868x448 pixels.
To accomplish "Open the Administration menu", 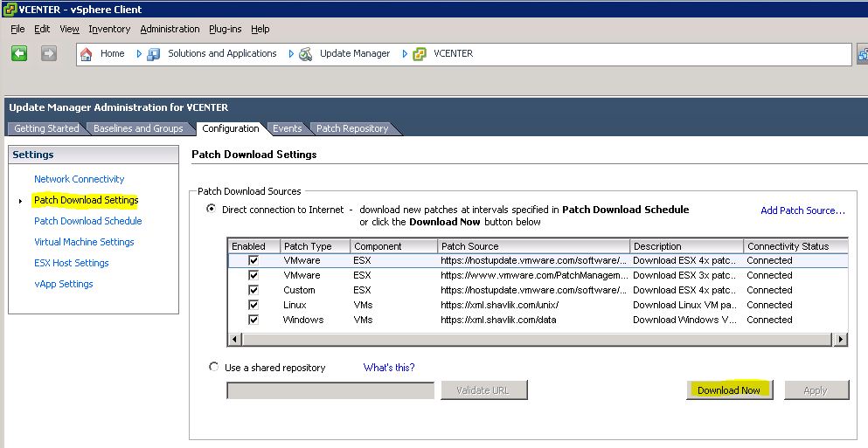I will [x=170, y=29].
